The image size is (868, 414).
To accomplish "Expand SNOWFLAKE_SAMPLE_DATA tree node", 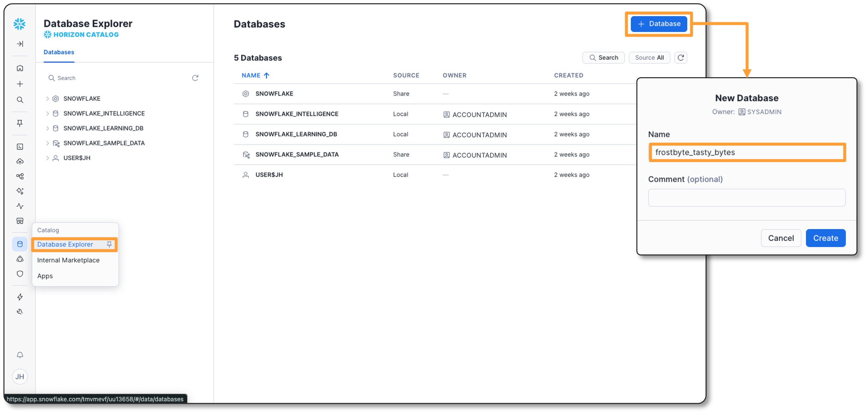I will pyautogui.click(x=48, y=143).
